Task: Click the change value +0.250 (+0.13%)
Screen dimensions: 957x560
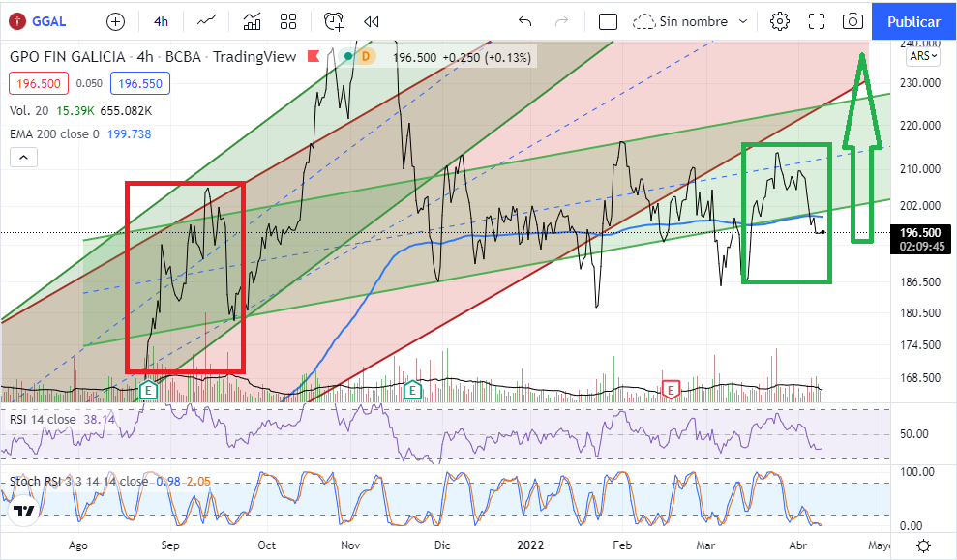Action: click(487, 57)
